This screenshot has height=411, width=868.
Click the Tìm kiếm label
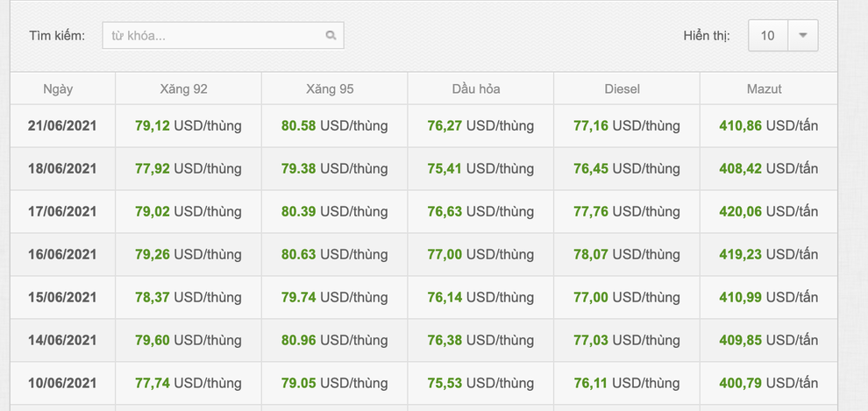57,36
